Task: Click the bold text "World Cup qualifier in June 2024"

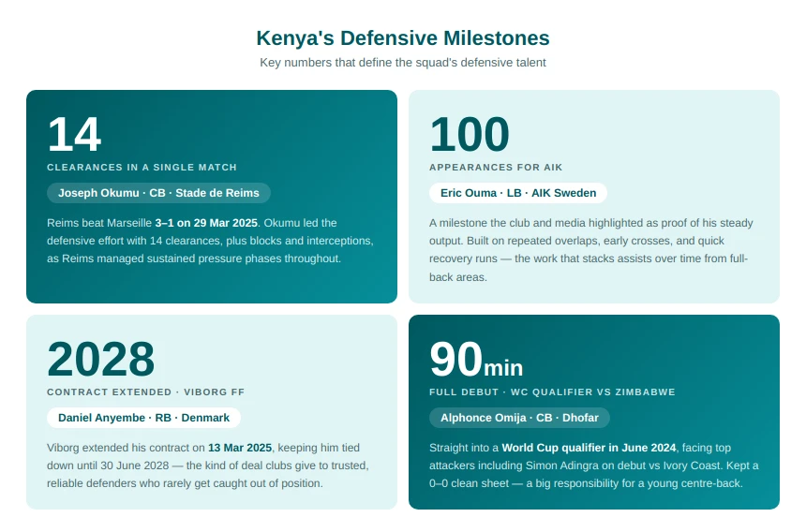Action: (589, 448)
